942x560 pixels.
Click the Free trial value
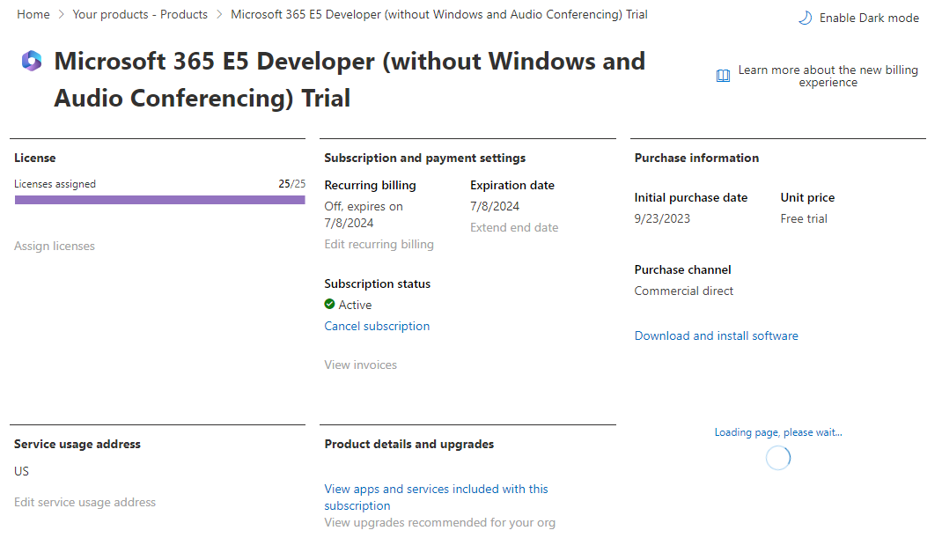point(804,218)
